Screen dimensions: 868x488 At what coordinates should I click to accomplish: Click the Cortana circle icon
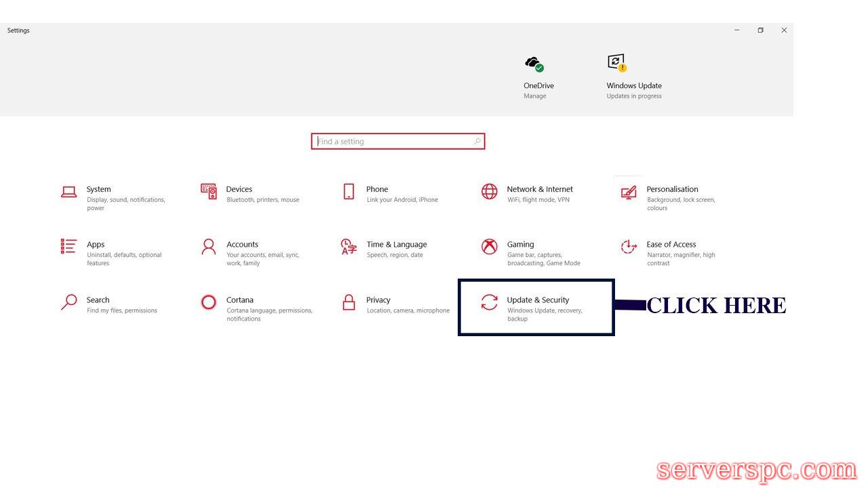(208, 302)
